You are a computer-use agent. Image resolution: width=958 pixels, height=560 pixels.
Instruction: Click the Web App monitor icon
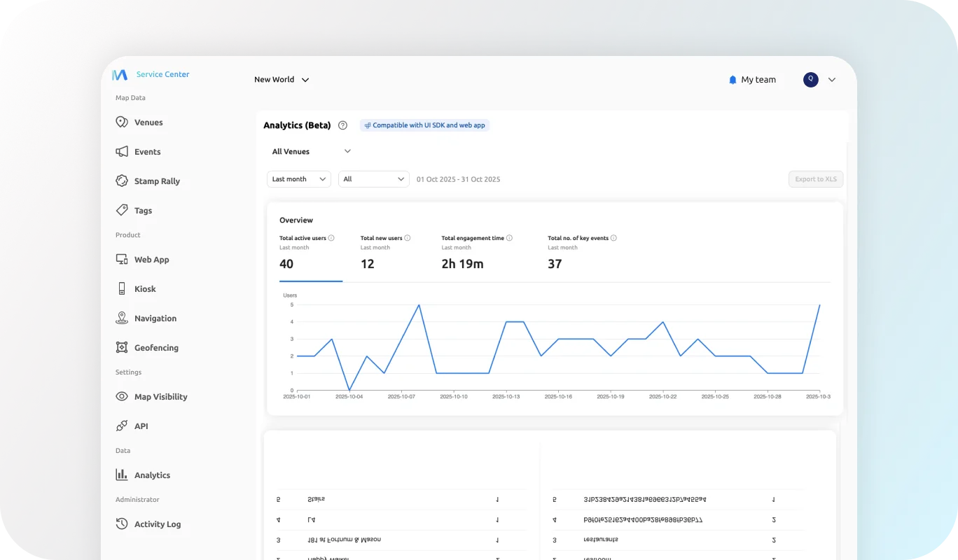122,259
